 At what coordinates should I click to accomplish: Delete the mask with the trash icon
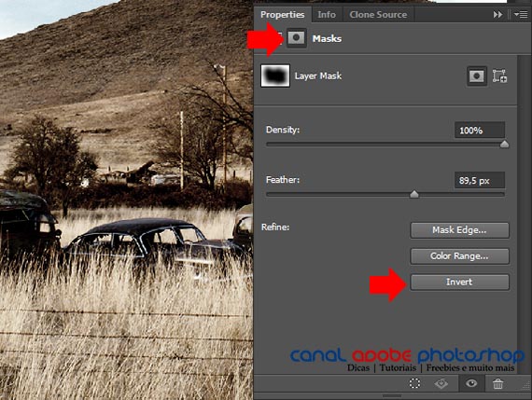tap(497, 384)
